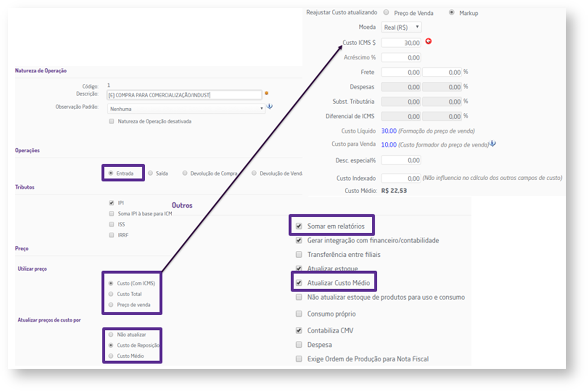
Task: Click the Custo Indexado input box
Action: click(401, 178)
